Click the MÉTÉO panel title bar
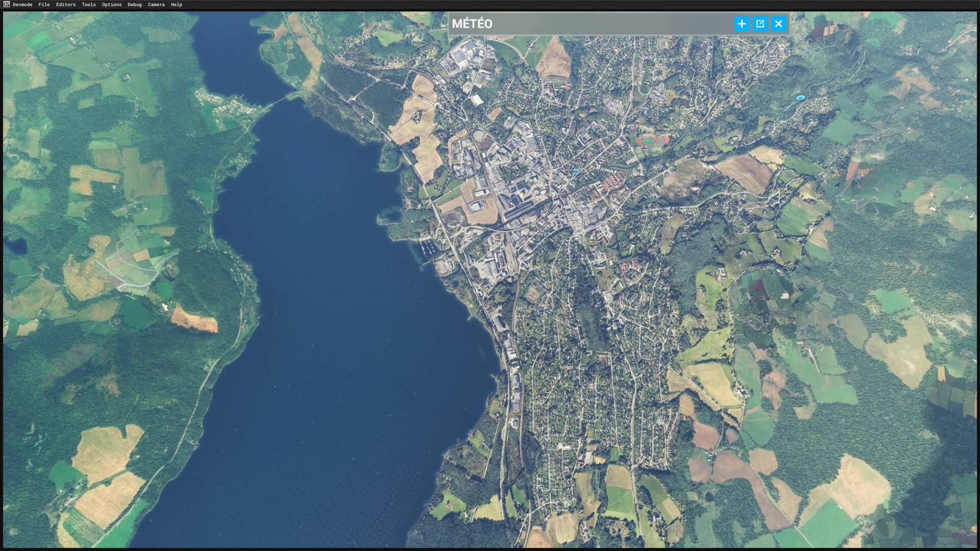This screenshot has width=980, height=551. tap(587, 23)
